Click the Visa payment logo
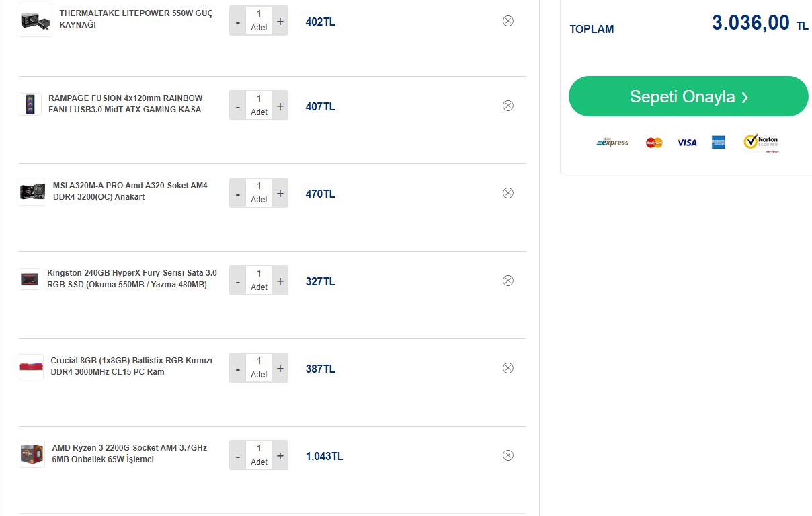The height and width of the screenshot is (516, 812). [687, 143]
